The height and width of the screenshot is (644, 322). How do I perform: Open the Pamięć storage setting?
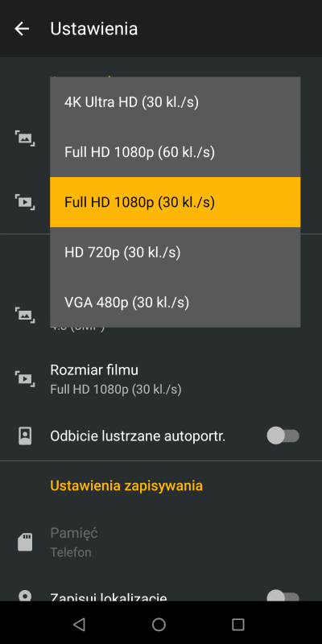pos(161,543)
